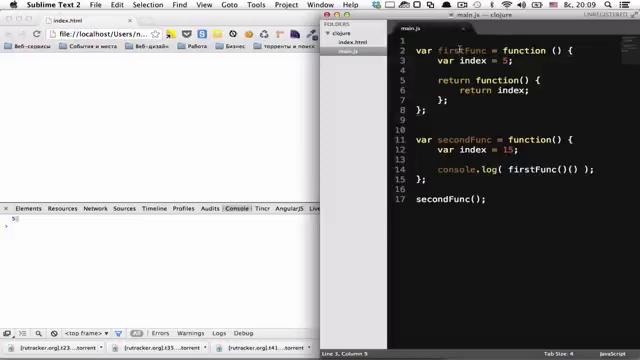Open volume control in menu bar
The width and height of the screenshot is (640, 360).
[521, 5]
